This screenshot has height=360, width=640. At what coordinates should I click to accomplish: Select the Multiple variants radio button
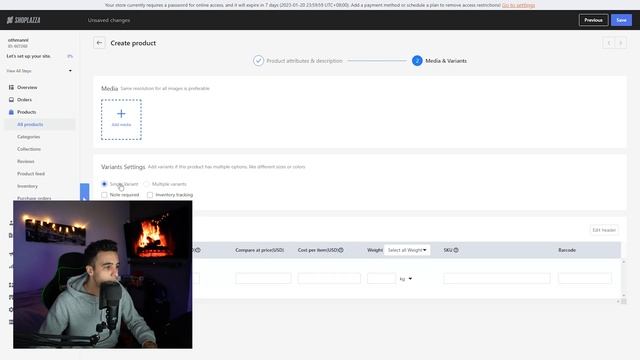147,184
